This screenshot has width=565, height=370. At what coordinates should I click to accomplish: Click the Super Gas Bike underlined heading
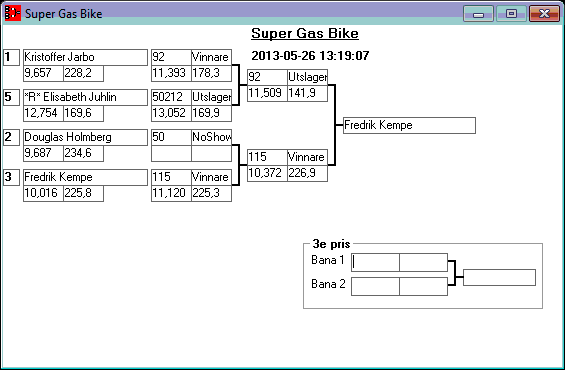(305, 34)
